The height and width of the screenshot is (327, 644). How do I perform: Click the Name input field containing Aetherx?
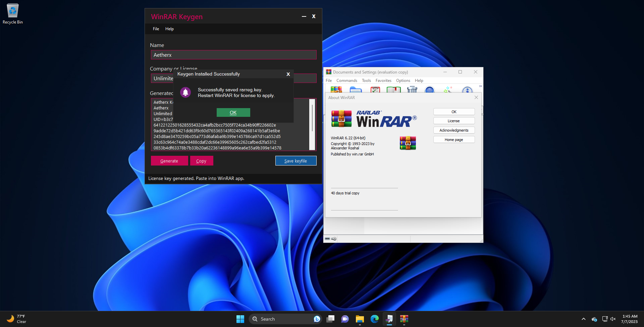click(x=233, y=55)
